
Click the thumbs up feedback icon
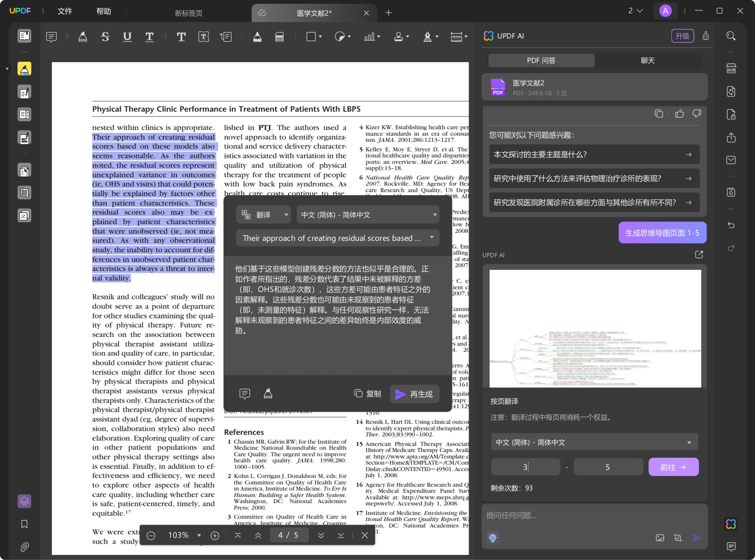pyautogui.click(x=679, y=114)
